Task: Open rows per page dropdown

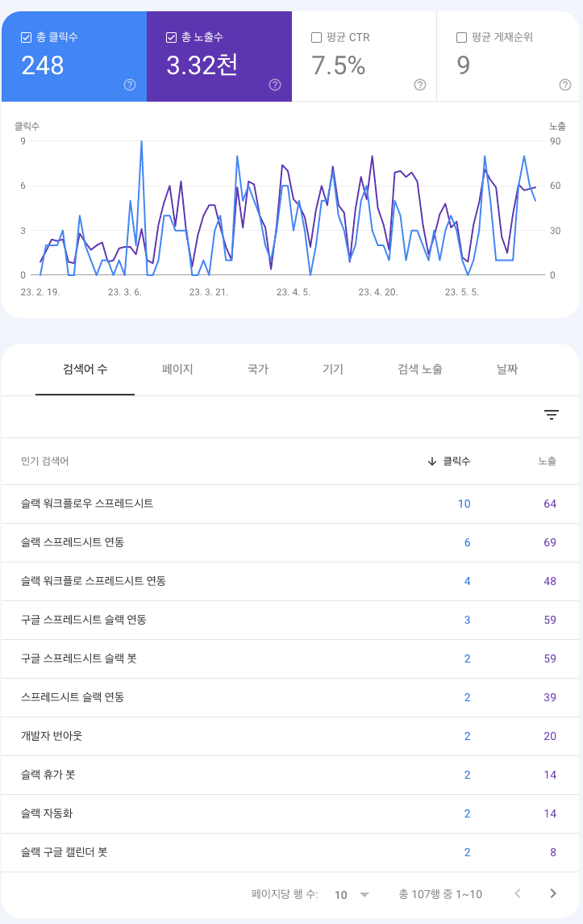Action: [x=352, y=894]
